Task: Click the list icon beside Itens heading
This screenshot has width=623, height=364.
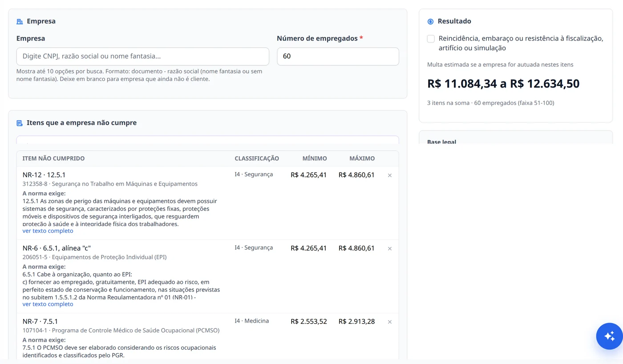Action: (20, 123)
